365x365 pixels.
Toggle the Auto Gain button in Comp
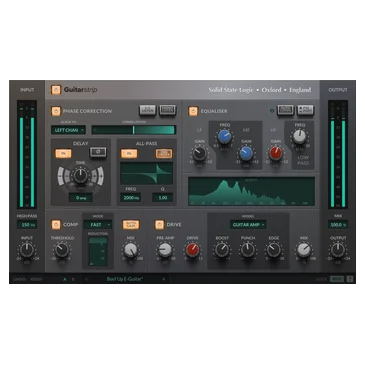click(x=130, y=225)
